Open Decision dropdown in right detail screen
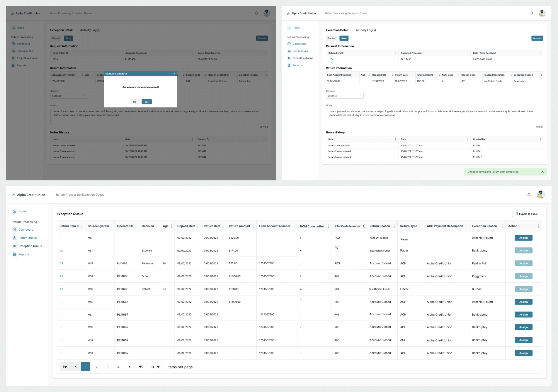Image resolution: width=558 pixels, height=392 pixels. [x=345, y=96]
